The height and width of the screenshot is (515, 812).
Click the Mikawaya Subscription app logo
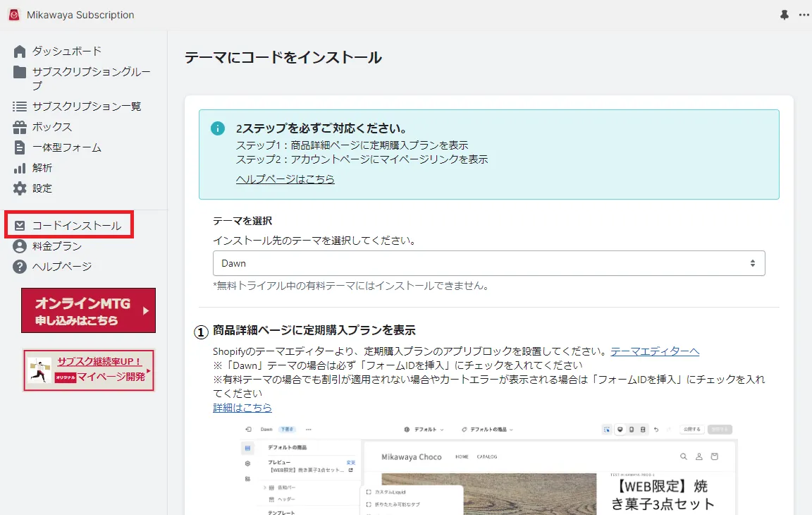point(15,15)
